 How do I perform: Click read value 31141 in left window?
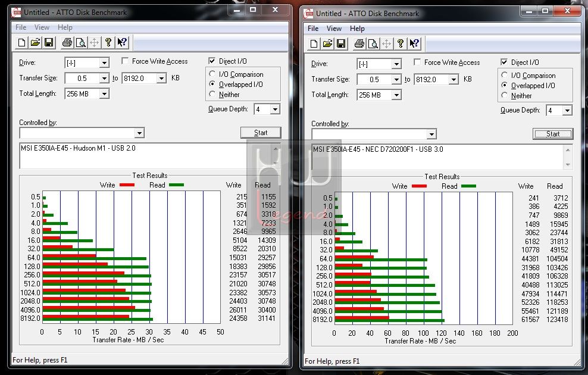[x=267, y=318]
